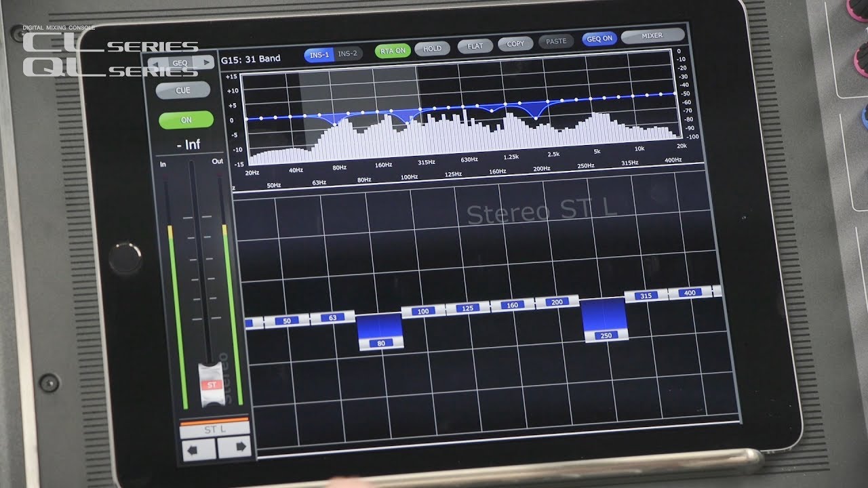Copy GEQ settings with COPY button
This screenshot has height=488, width=868.
coord(515,44)
